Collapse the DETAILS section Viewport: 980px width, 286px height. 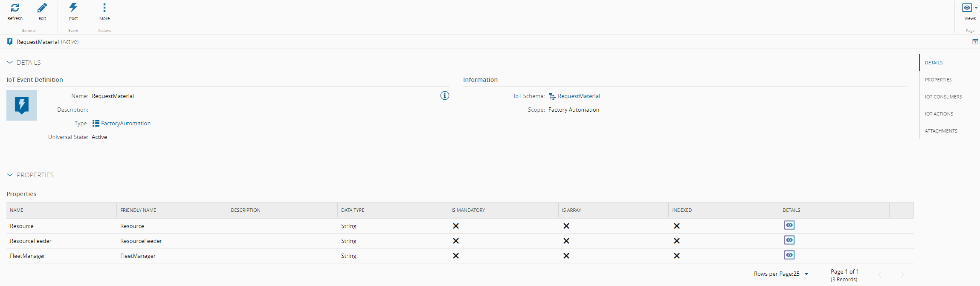pyautogui.click(x=10, y=62)
